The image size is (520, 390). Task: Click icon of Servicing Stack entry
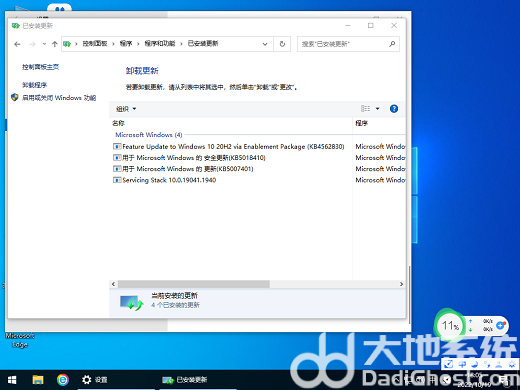117,180
